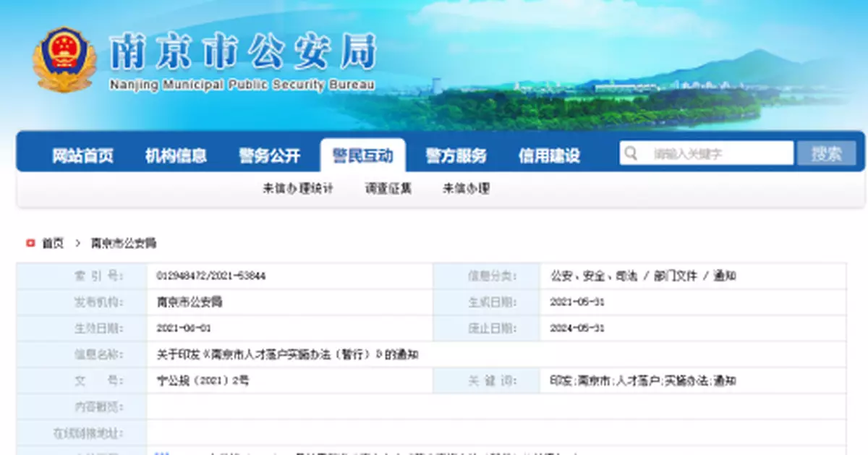The width and height of the screenshot is (868, 455).
Task: Click the Nanjing Municipal Public Security Bureau subtitle
Action: 243,85
